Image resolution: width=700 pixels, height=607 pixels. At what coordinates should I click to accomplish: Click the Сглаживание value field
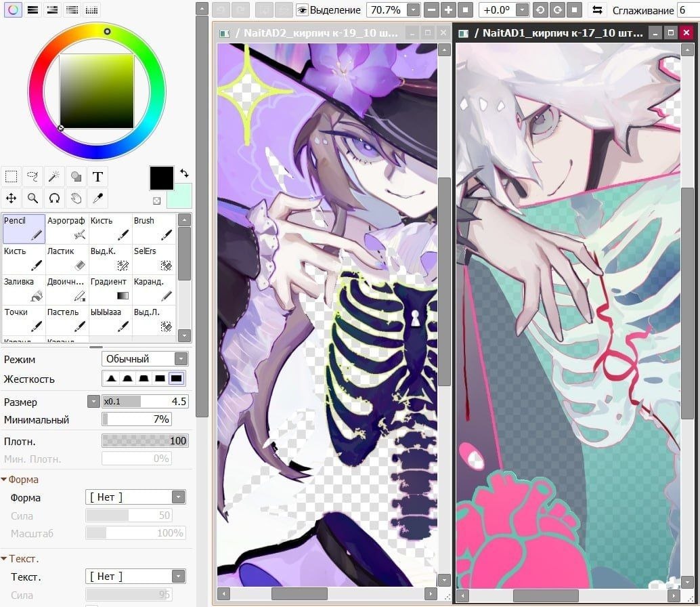[x=688, y=10]
